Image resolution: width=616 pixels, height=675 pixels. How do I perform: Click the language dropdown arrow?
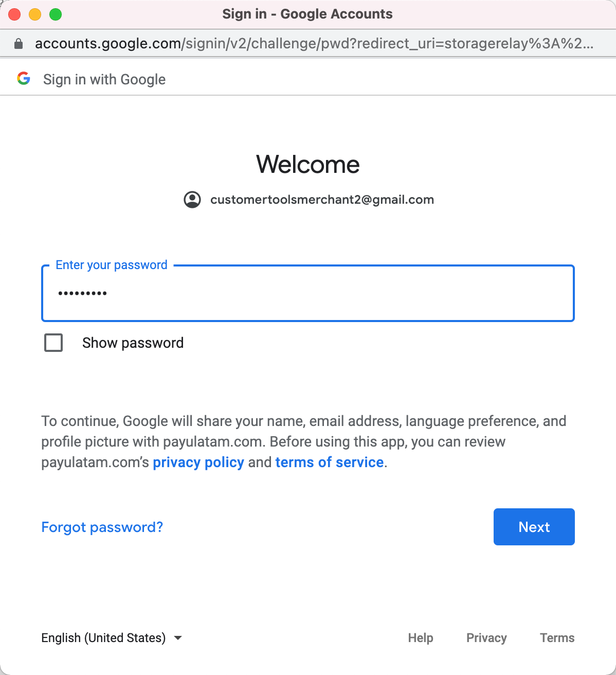[178, 638]
